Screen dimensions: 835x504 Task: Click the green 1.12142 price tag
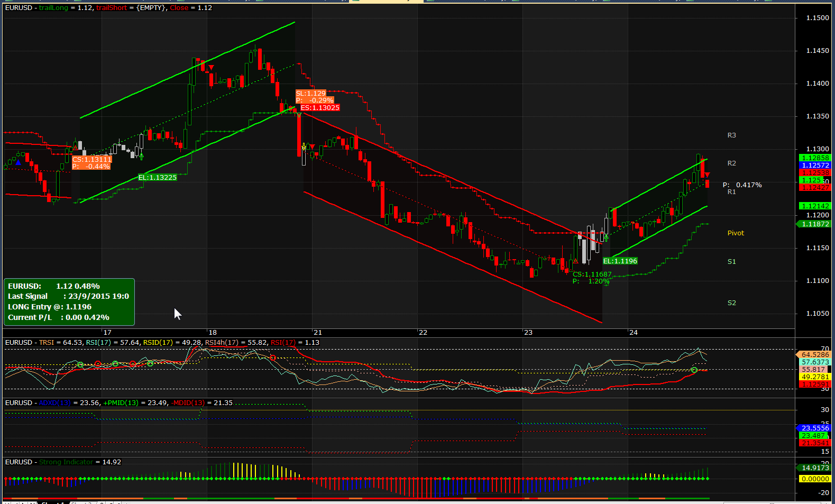815,206
